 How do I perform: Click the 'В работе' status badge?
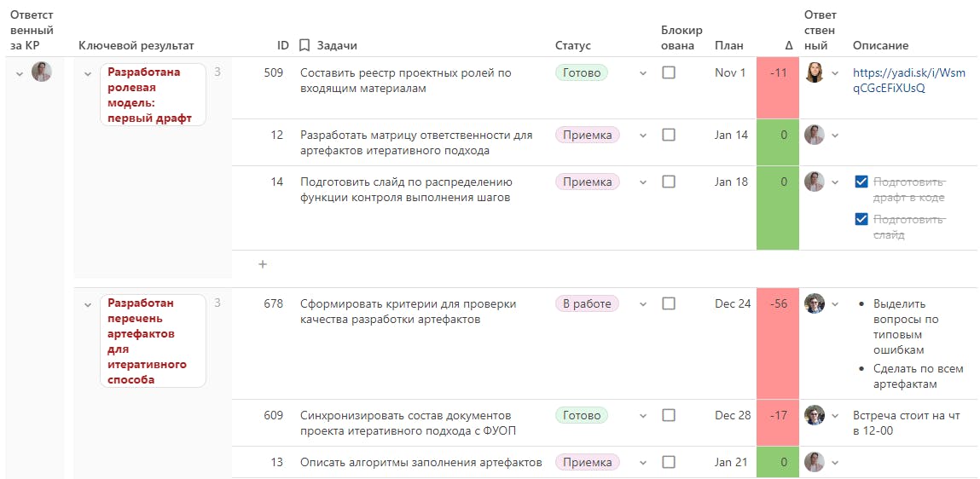click(x=587, y=303)
